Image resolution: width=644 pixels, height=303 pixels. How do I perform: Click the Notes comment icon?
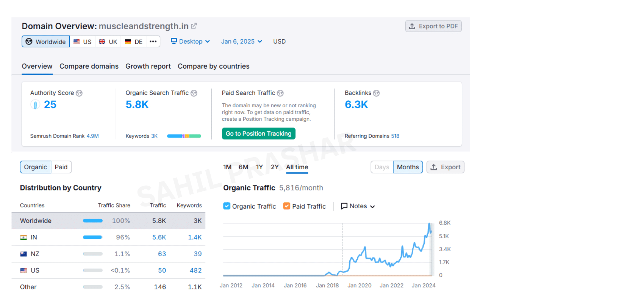(344, 206)
